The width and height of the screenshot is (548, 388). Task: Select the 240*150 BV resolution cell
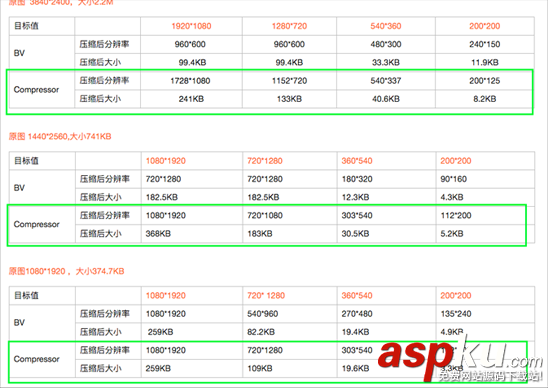485,44
